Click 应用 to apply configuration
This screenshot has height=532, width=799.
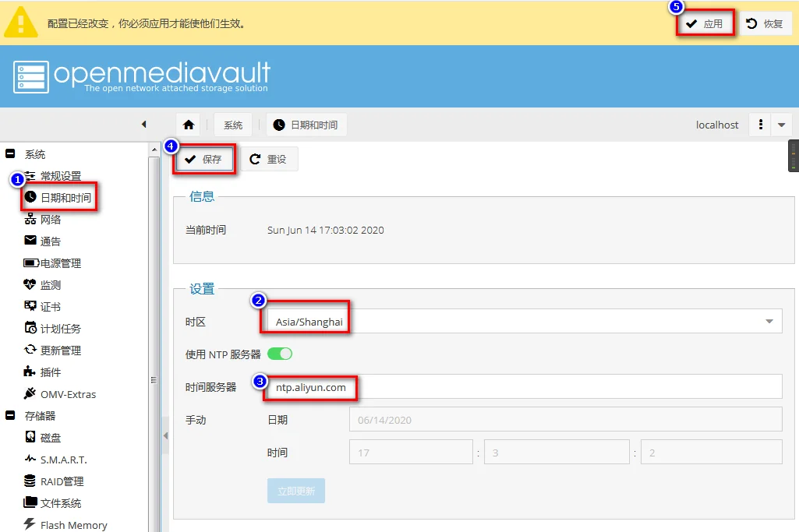click(705, 23)
